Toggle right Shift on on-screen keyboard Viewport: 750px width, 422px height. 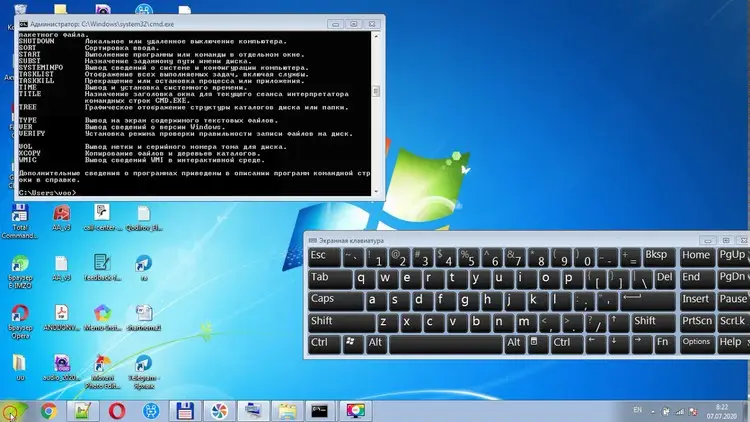coord(653,323)
